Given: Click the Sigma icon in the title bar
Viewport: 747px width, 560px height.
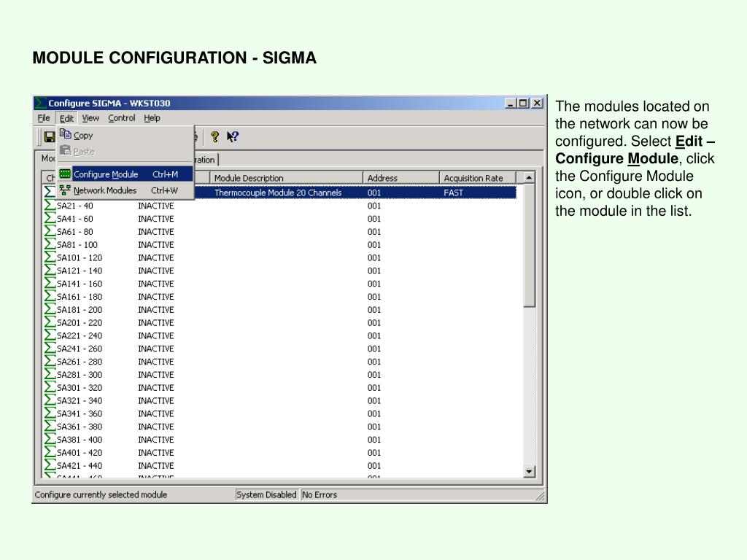Looking at the screenshot, I should (41, 103).
